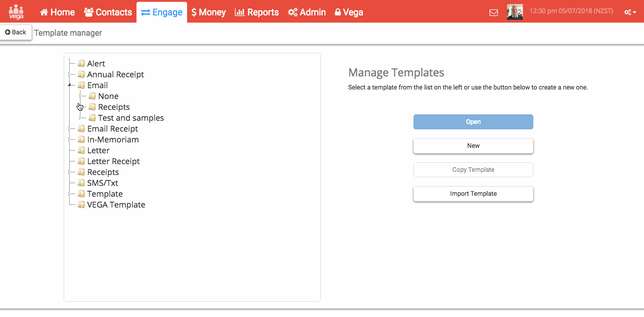Click the Back button
The width and height of the screenshot is (644, 317).
16,32
